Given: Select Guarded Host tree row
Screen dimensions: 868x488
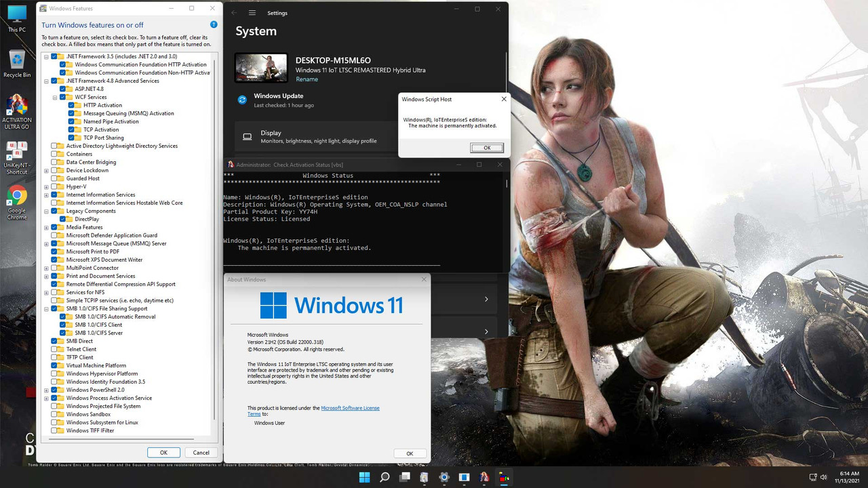Looking at the screenshot, I should click(83, 178).
